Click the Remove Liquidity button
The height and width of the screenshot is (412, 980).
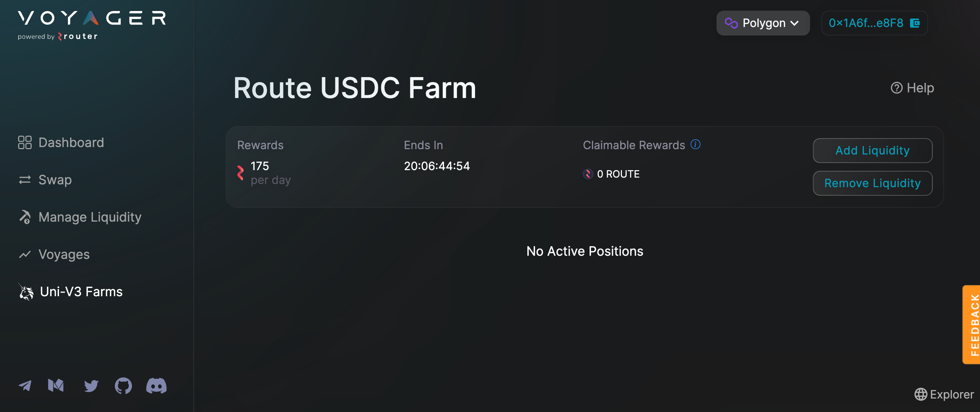pyautogui.click(x=872, y=183)
